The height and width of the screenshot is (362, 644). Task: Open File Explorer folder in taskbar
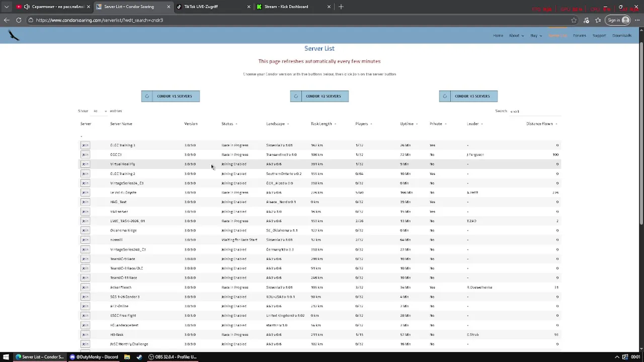pyautogui.click(x=127, y=357)
